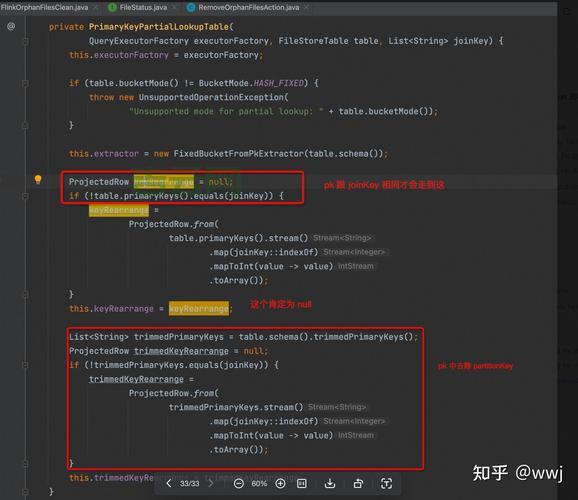578x500 pixels.
Task: Click the yellow lightbulb intention icon
Action: pyautogui.click(x=38, y=180)
